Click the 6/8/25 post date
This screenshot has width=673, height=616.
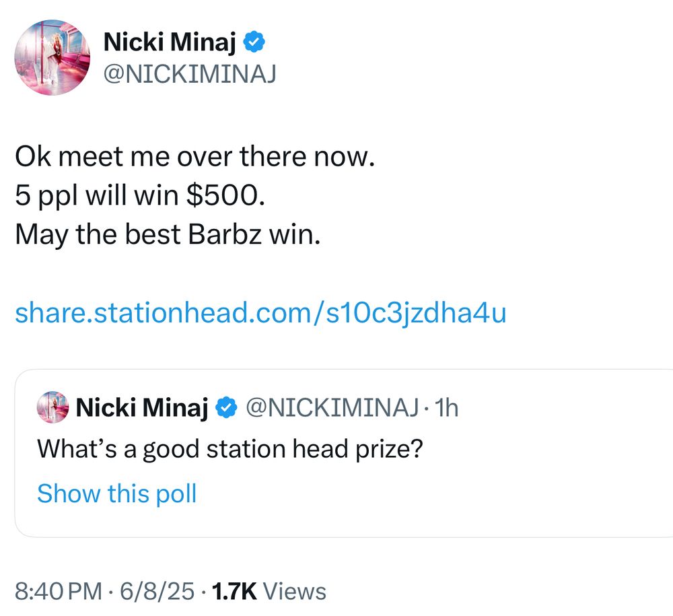tap(157, 591)
